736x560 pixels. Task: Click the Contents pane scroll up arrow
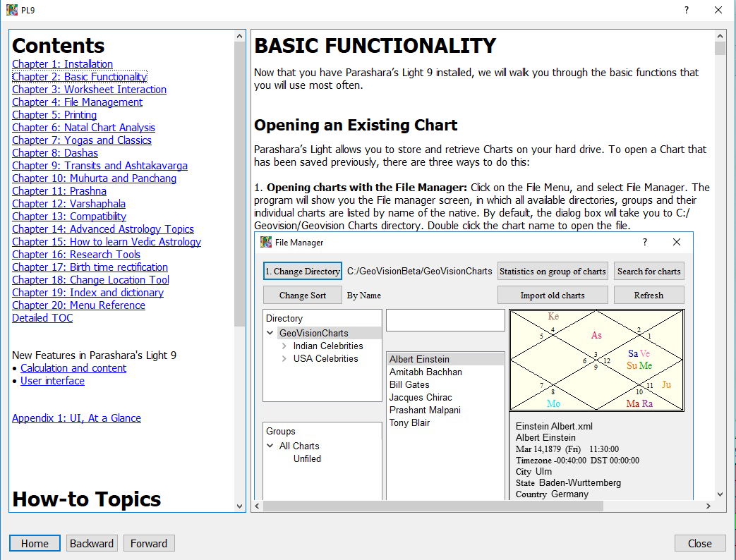click(x=239, y=36)
